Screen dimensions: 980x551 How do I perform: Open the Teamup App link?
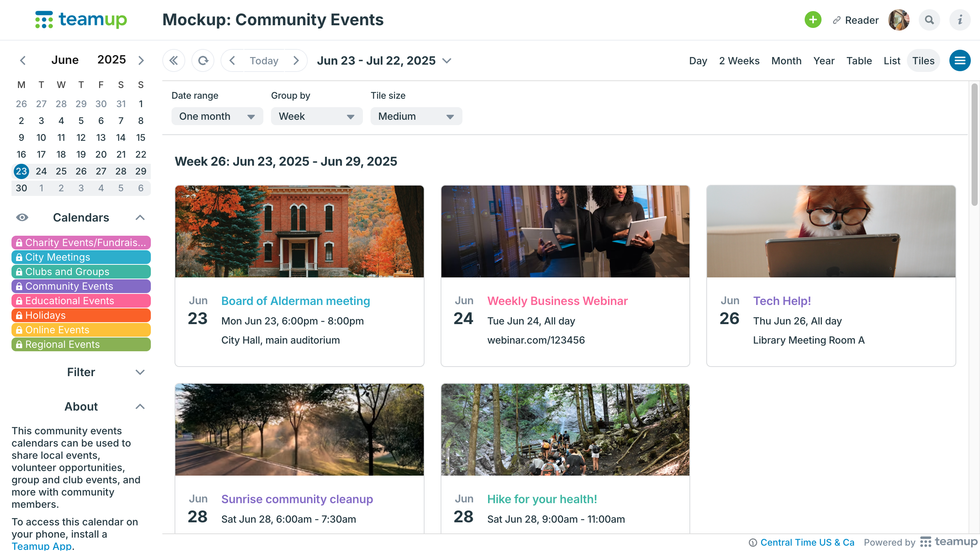41,546
